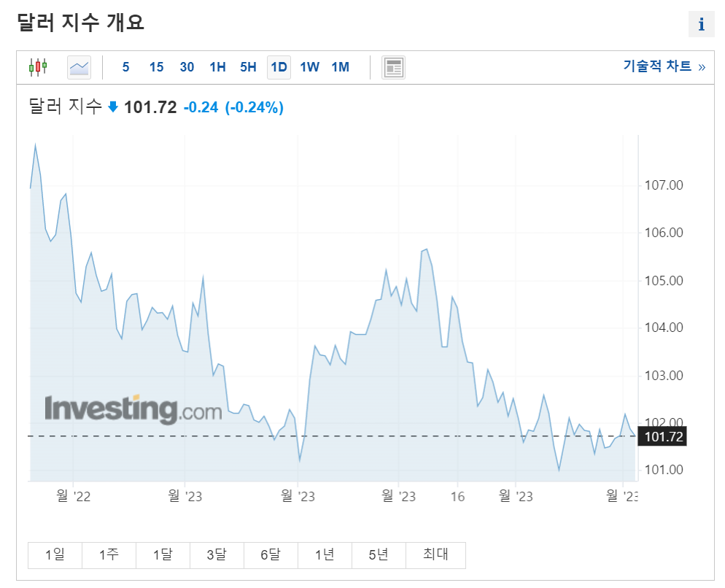Select the 1D interval option
Screen dimensions: 725x588
click(279, 67)
